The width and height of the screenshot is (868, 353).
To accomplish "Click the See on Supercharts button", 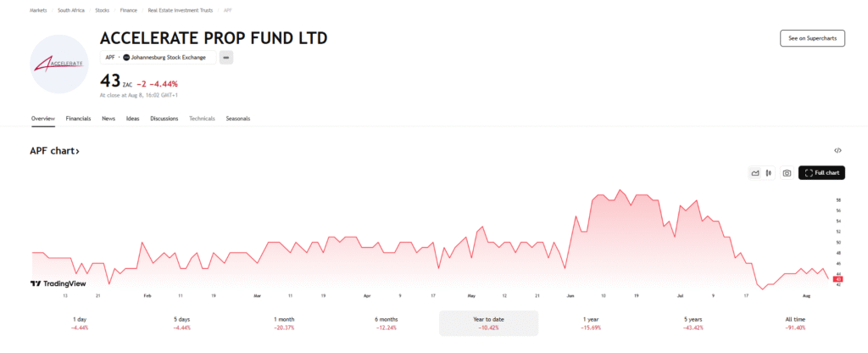I will [811, 38].
